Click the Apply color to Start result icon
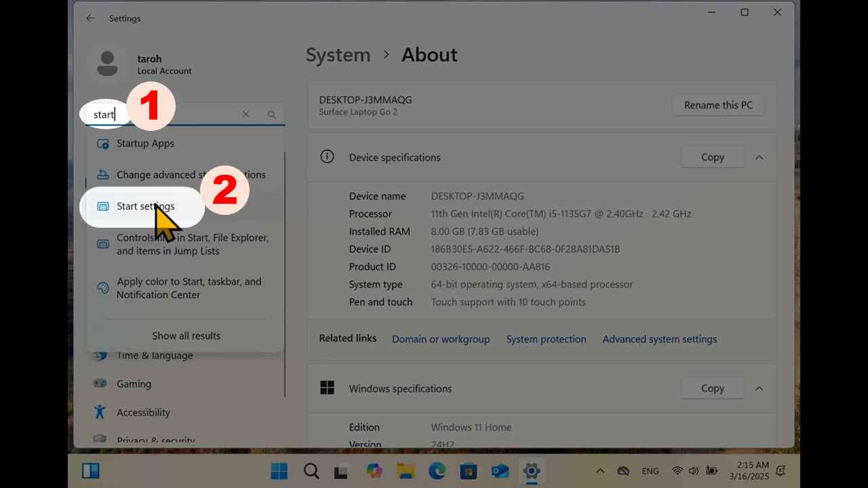Image resolution: width=868 pixels, height=488 pixels. tap(103, 288)
